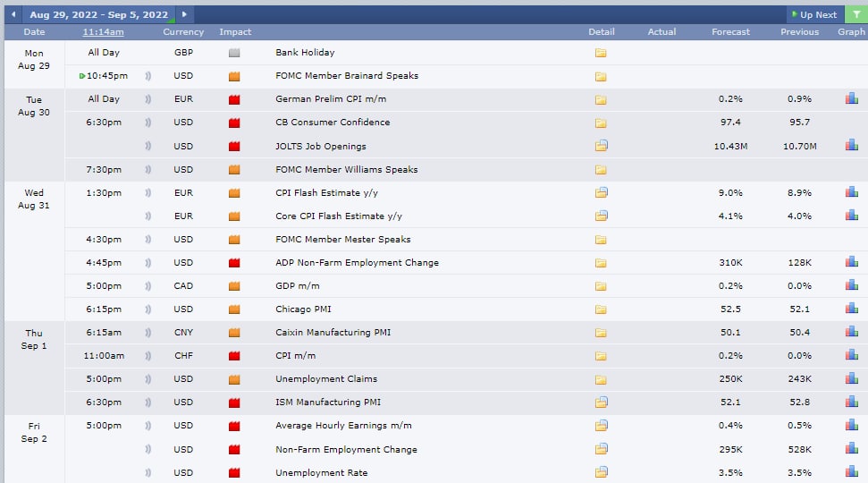Select the Impact column header

pyautogui.click(x=235, y=32)
